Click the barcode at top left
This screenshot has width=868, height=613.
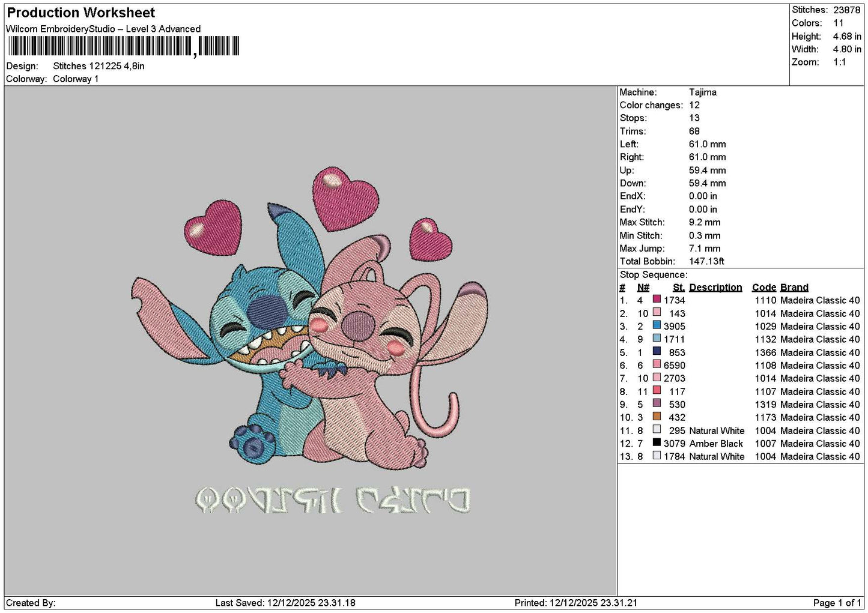pos(123,46)
